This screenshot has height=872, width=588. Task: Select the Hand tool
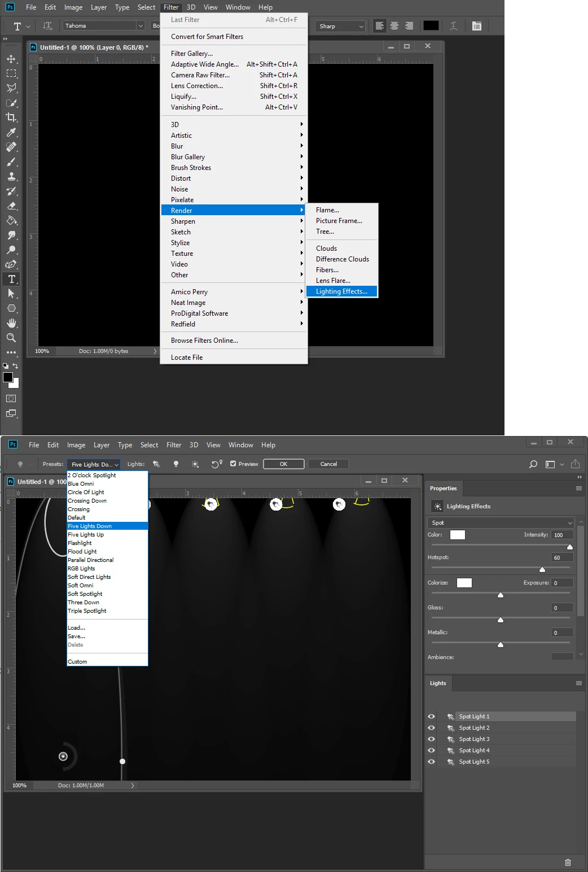[11, 323]
